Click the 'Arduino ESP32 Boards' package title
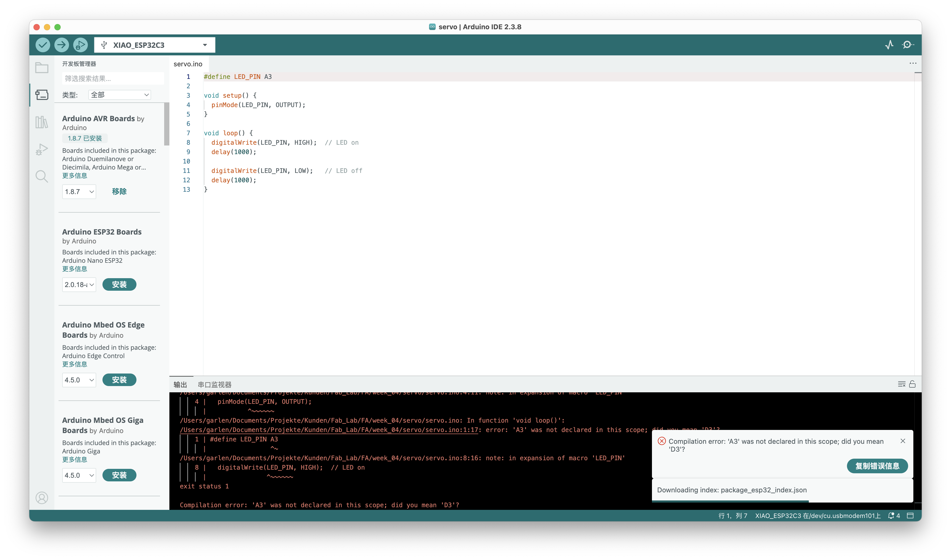 pos(102,232)
